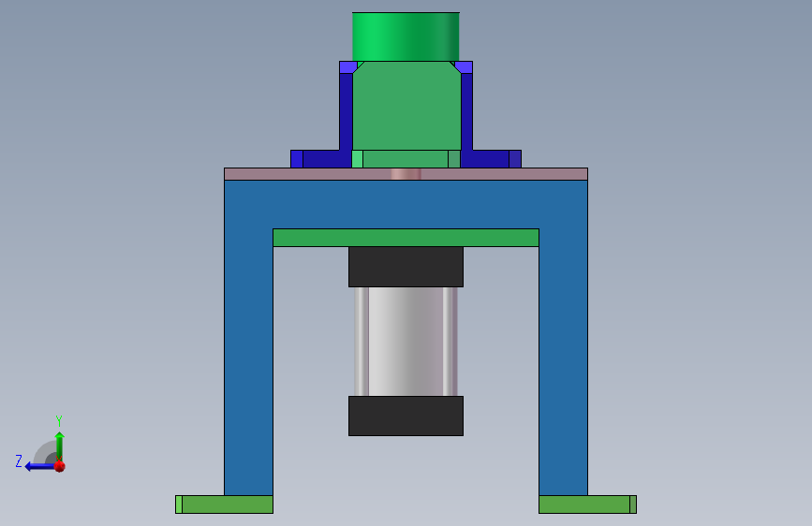Image resolution: width=812 pixels, height=526 pixels.
Task: Select the right vertical wall of purple bracket
Action: (466, 111)
